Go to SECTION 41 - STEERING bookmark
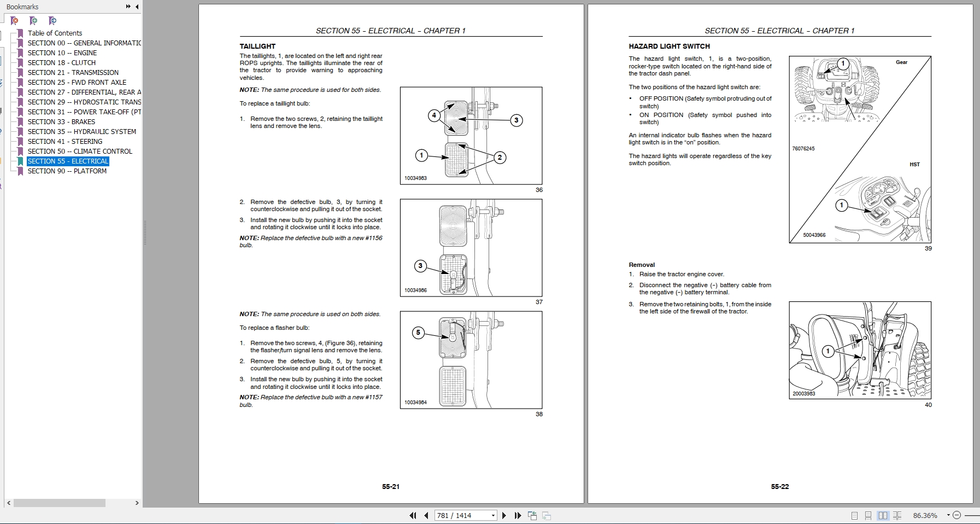The height and width of the screenshot is (524, 980). [x=64, y=142]
